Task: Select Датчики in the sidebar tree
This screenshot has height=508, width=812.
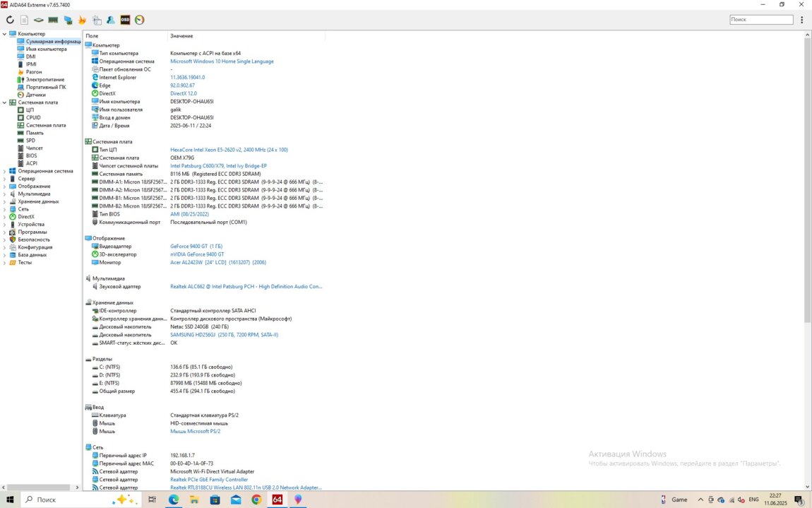Action: click(35, 95)
